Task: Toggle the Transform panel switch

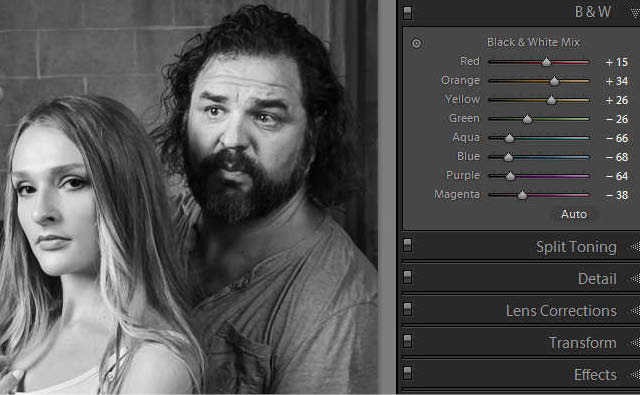Action: [407, 341]
